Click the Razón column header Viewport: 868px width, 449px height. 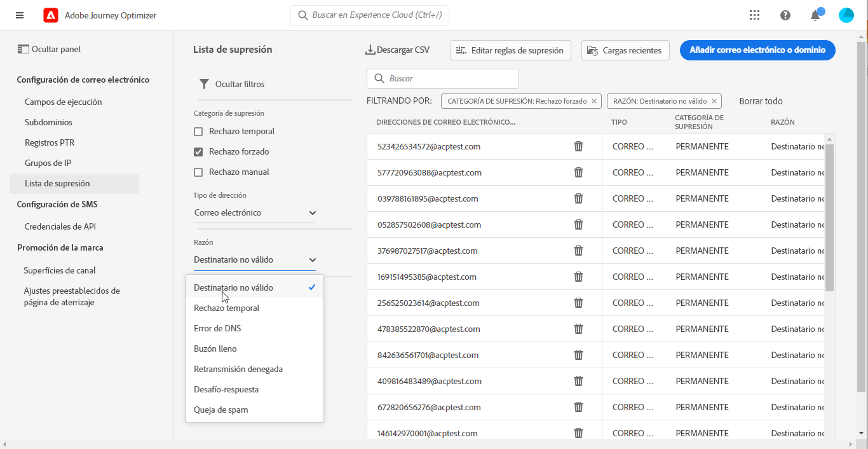pos(782,122)
